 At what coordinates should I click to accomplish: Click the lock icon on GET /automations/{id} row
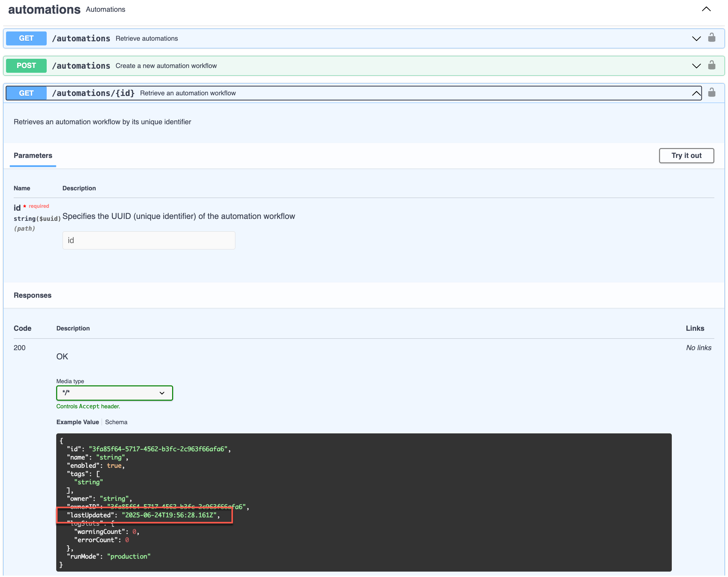[x=711, y=92]
